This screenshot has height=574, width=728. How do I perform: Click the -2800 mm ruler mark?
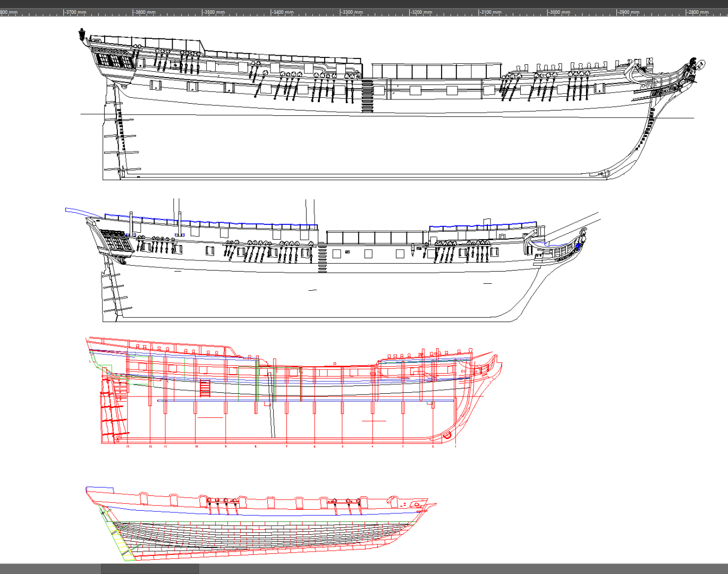click(x=697, y=12)
